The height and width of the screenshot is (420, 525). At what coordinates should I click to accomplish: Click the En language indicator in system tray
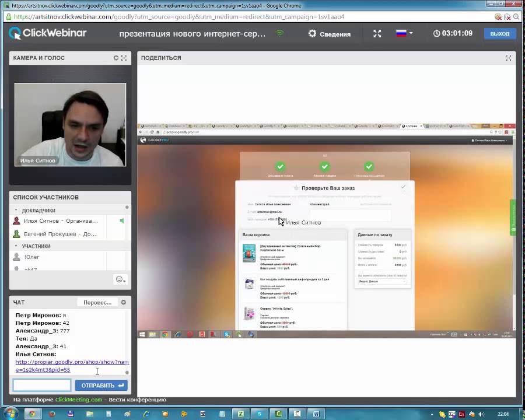(x=461, y=414)
